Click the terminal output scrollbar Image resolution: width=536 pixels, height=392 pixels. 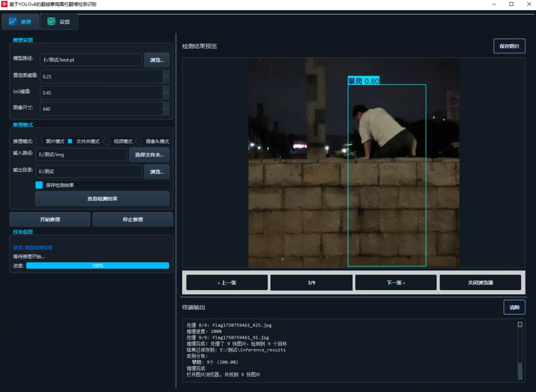(x=520, y=350)
